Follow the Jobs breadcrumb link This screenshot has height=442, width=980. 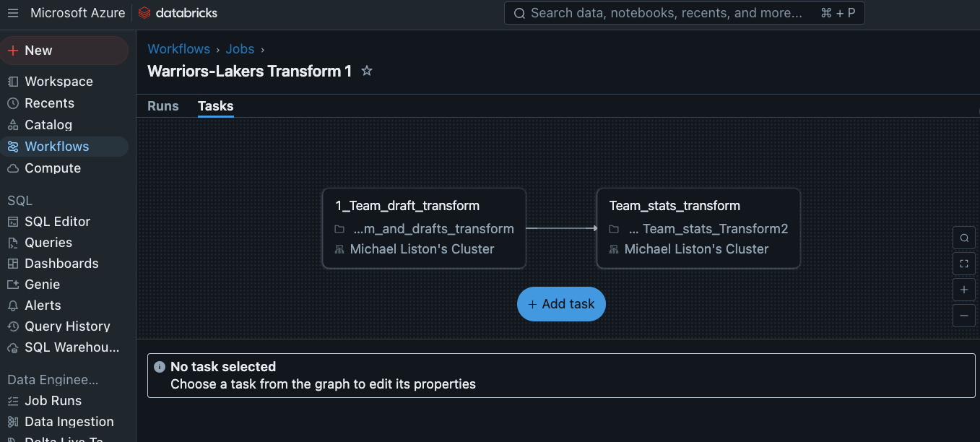point(240,49)
